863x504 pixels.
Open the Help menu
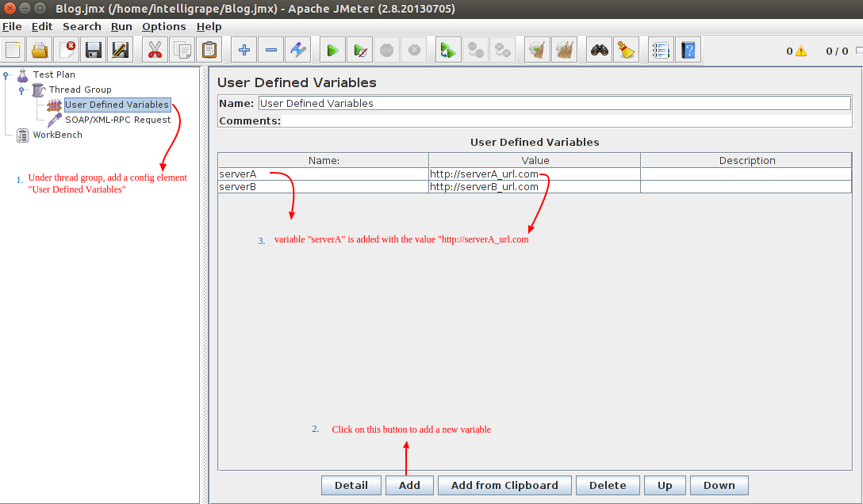[209, 26]
